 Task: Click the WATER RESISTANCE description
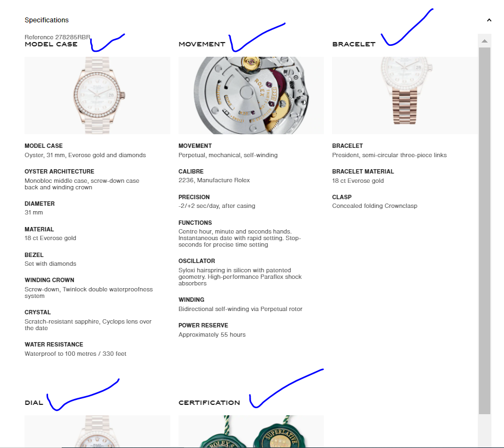coord(75,354)
